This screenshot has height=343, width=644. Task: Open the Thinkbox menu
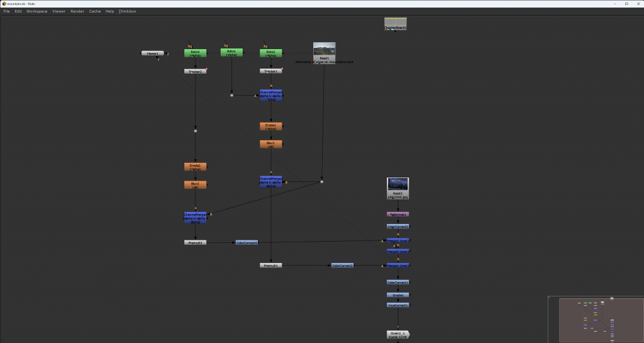pyautogui.click(x=127, y=11)
